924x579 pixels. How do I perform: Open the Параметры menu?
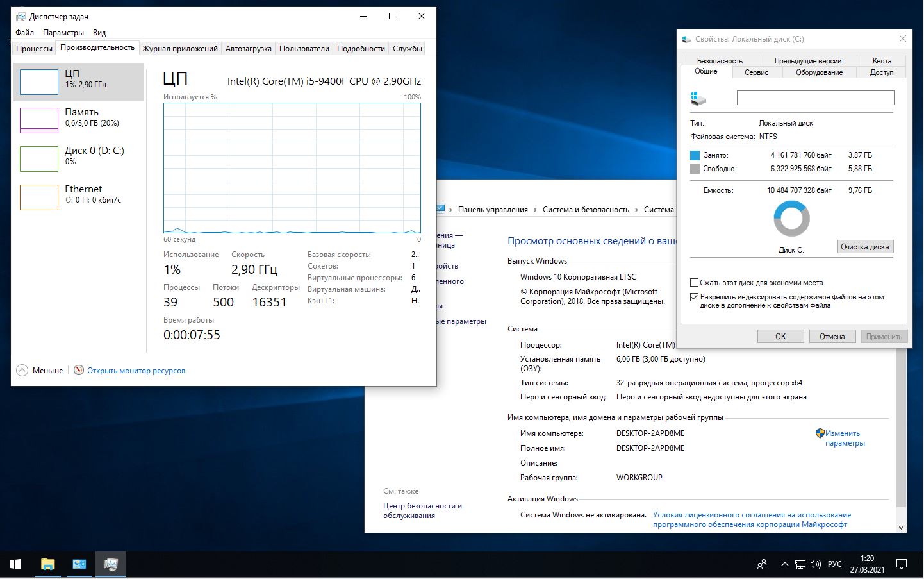63,32
